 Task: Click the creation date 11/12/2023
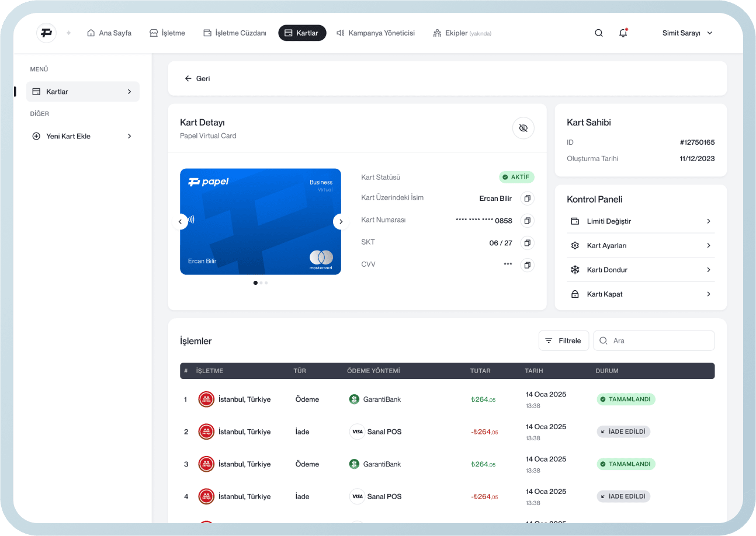pyautogui.click(x=697, y=159)
